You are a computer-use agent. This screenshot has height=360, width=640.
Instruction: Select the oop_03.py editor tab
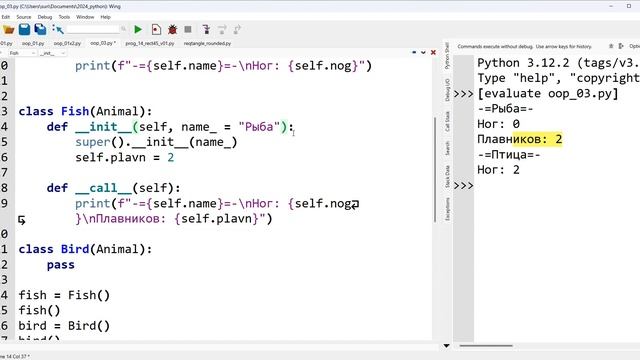click(103, 43)
